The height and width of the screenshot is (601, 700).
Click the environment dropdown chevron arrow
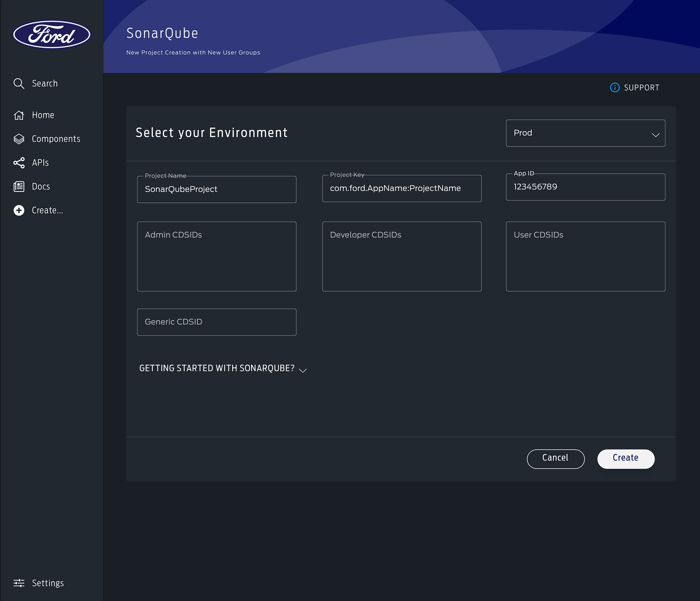click(656, 135)
